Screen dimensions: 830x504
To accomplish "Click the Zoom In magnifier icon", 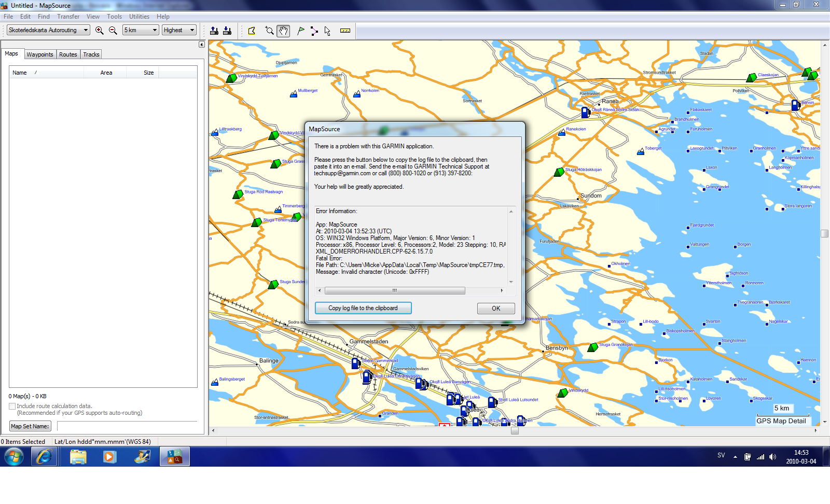I will (100, 31).
